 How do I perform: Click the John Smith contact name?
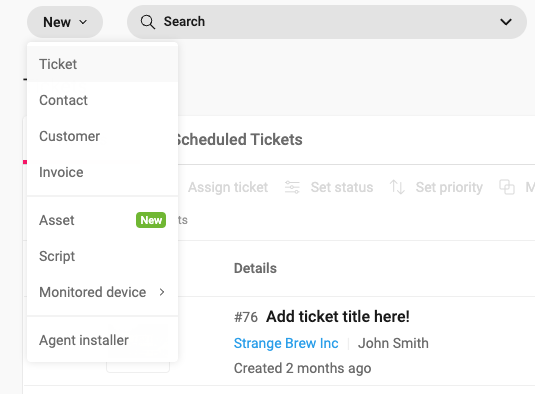[393, 343]
